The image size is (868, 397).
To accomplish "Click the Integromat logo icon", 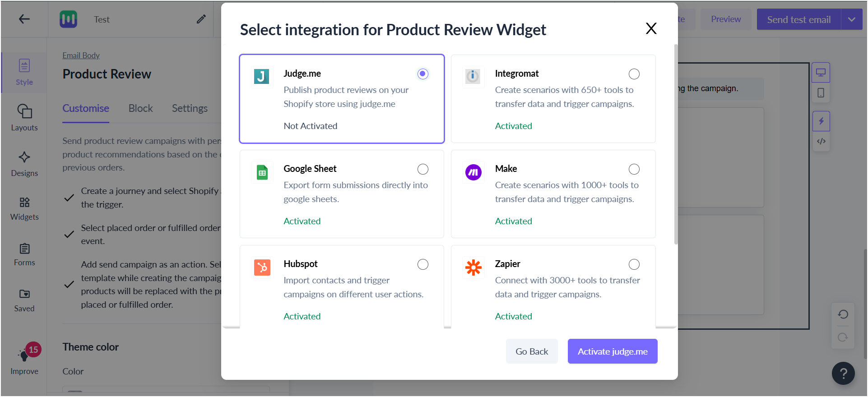I will (473, 76).
